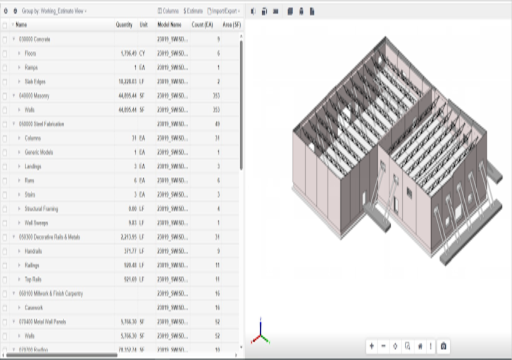Check the 030000 Concrete row checkbox
The height and width of the screenshot is (360, 512).
coord(5,39)
